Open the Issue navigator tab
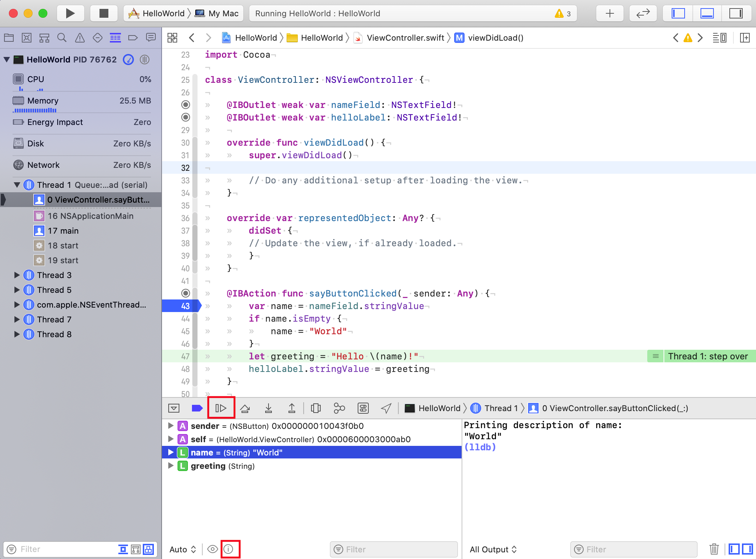Viewport: 756px width, 559px height. [80, 38]
